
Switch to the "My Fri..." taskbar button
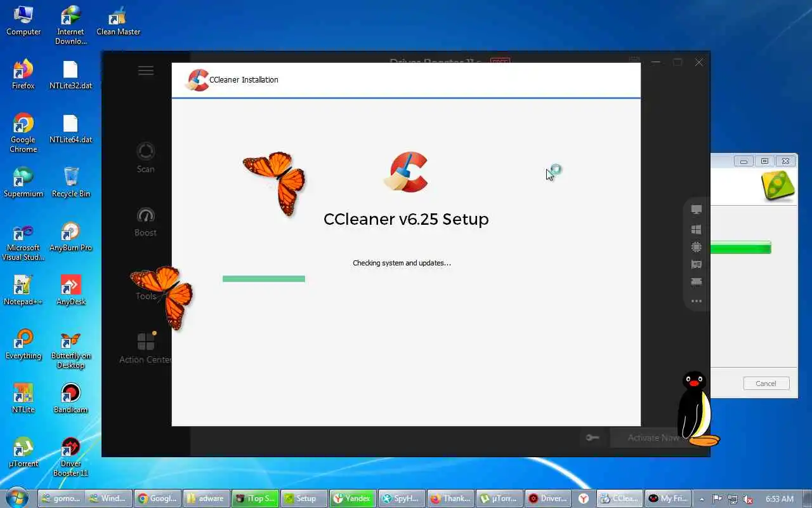pos(667,498)
